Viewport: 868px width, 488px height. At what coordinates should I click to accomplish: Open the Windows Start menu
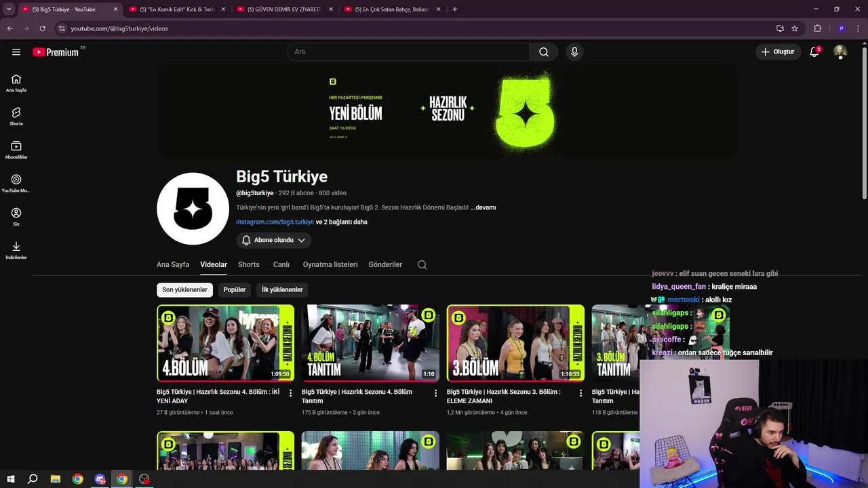[11, 479]
